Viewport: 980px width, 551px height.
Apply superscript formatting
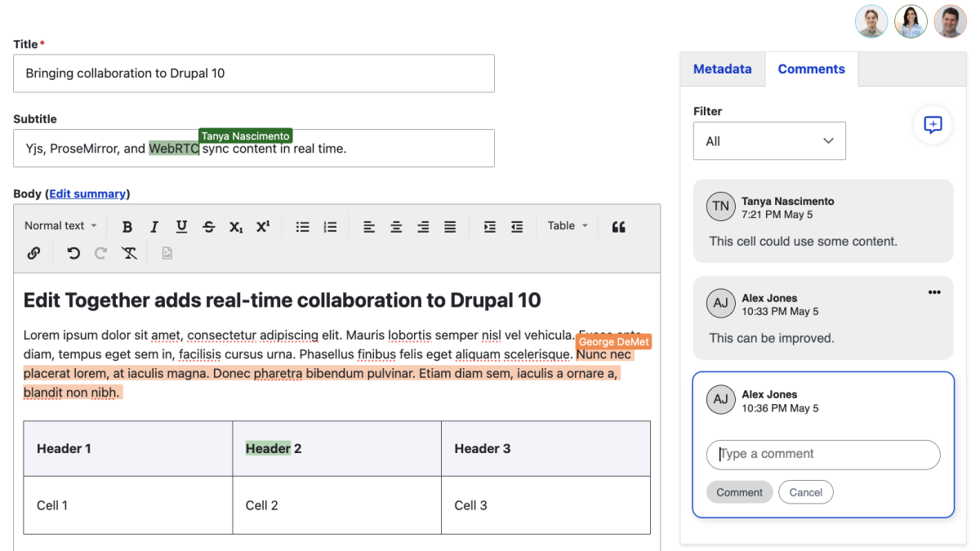[x=263, y=227]
